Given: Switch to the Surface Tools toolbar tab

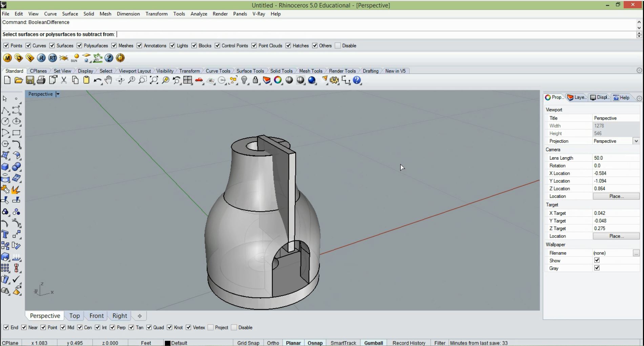Looking at the screenshot, I should point(250,71).
